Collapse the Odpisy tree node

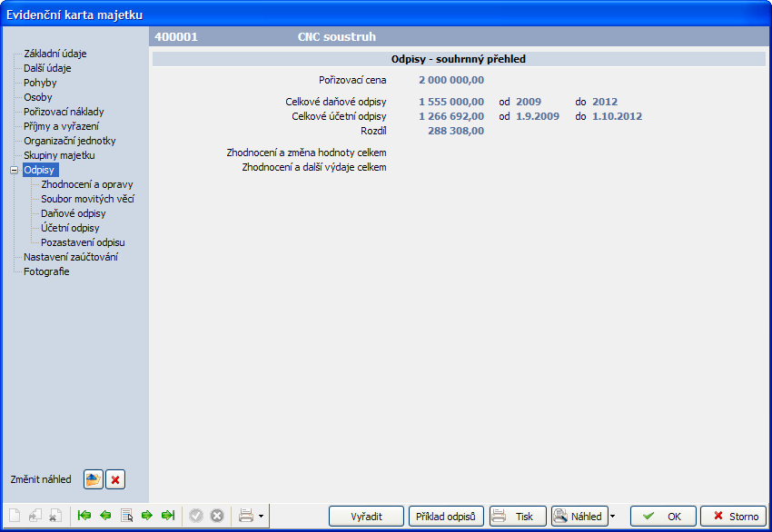click(15, 171)
